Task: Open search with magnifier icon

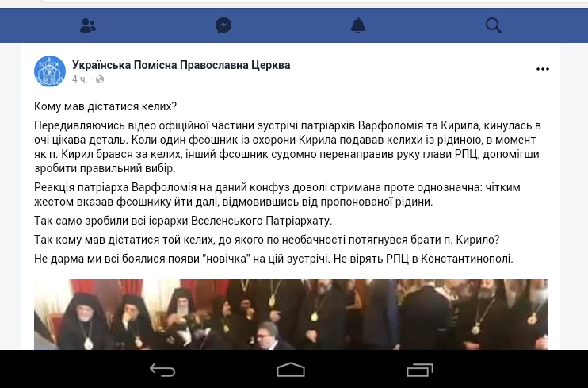Action: (x=494, y=25)
